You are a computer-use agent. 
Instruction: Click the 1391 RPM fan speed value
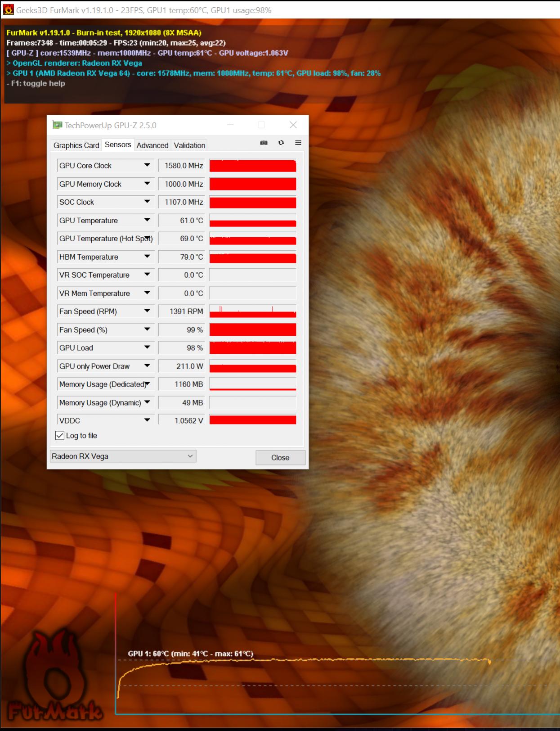tap(182, 311)
